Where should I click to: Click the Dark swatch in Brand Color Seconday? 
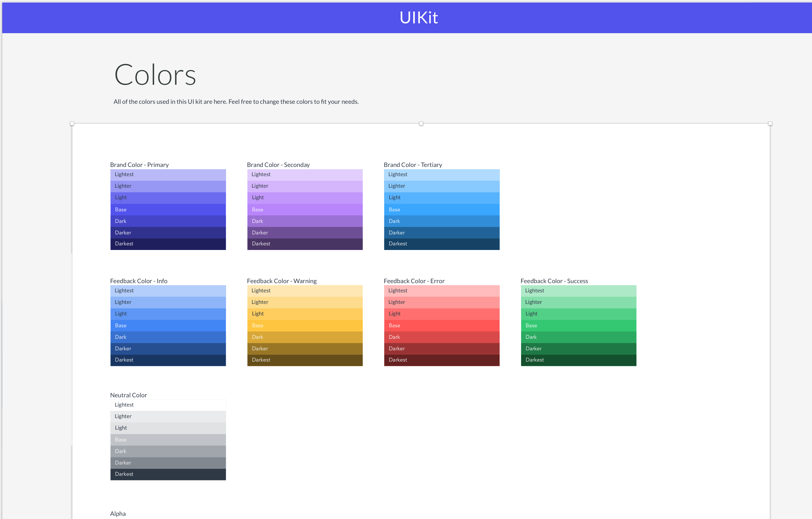click(305, 221)
